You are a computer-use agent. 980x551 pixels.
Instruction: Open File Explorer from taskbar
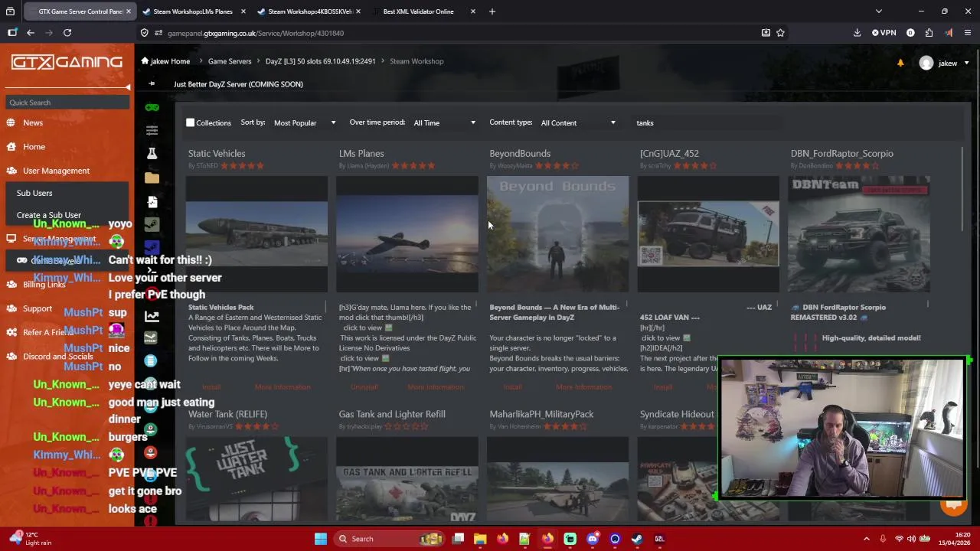(480, 539)
